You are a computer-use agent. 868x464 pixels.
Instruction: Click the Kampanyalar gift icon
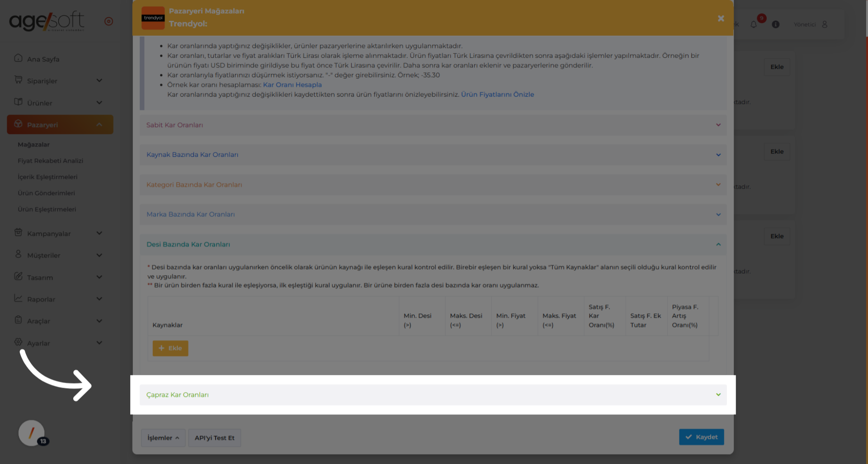[18, 233]
